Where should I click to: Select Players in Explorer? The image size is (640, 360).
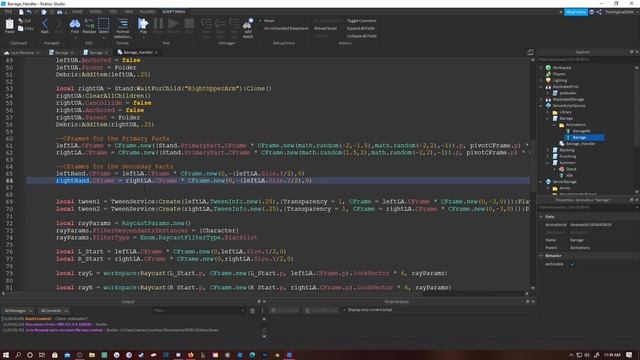tap(556, 74)
